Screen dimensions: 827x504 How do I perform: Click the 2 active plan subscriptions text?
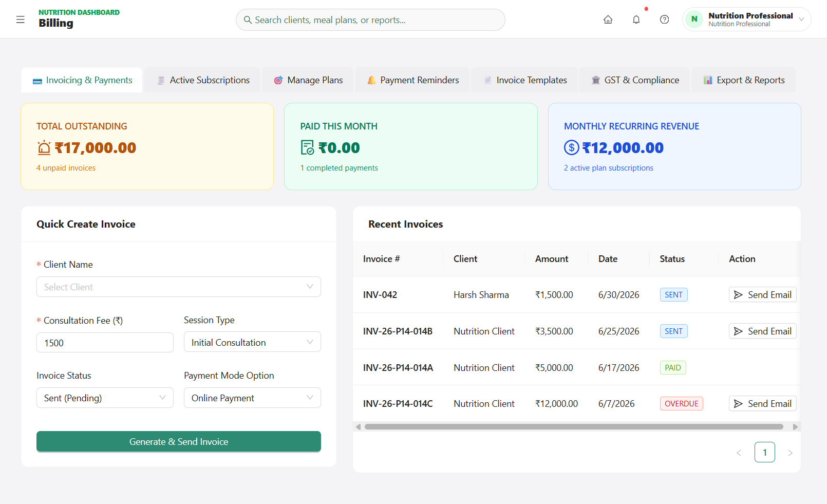click(x=609, y=168)
